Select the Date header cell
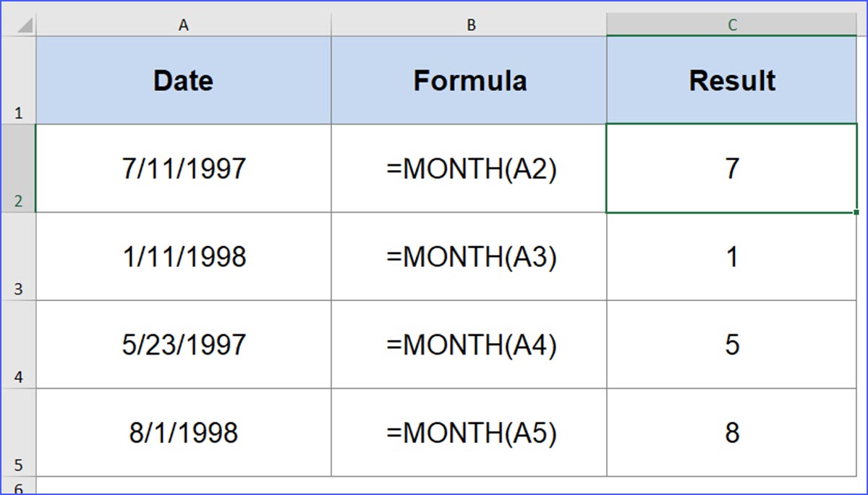This screenshot has width=868, height=495. click(183, 80)
